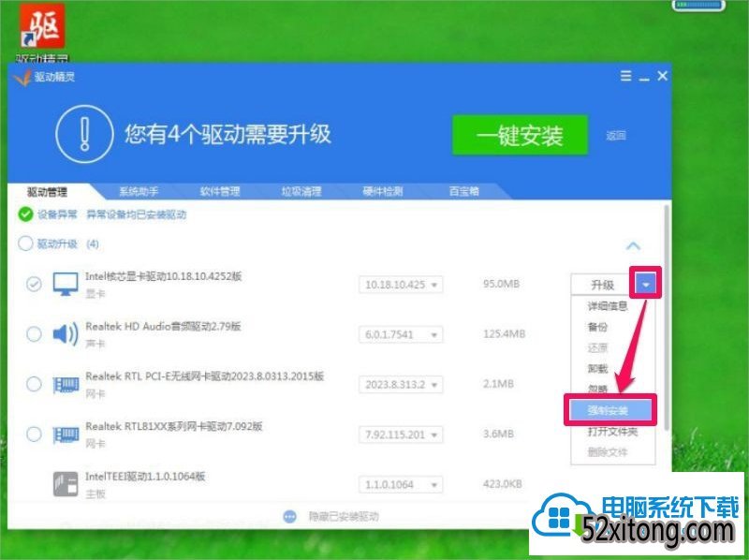Click the 异常设备均已安装驱动 link

136,214
